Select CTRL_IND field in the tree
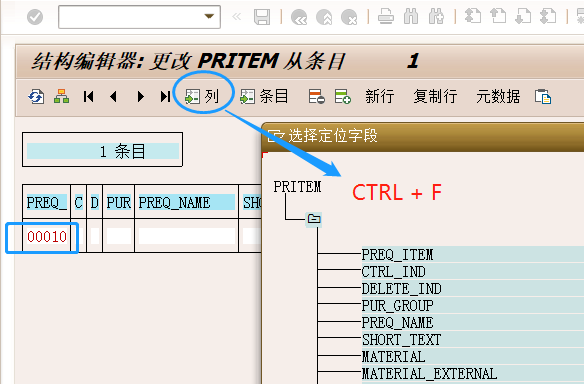The image size is (584, 384). coord(394,272)
